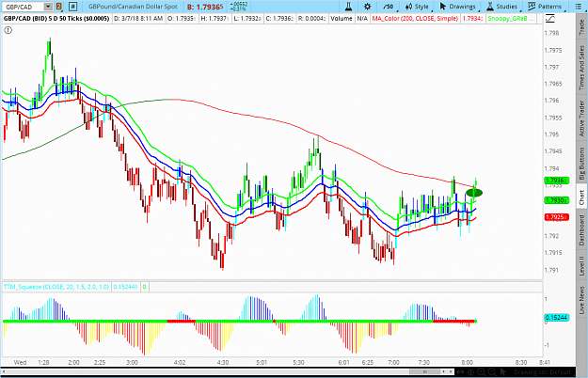Switch to the Big Buttons side tab
The image size is (588, 378).
click(581, 164)
